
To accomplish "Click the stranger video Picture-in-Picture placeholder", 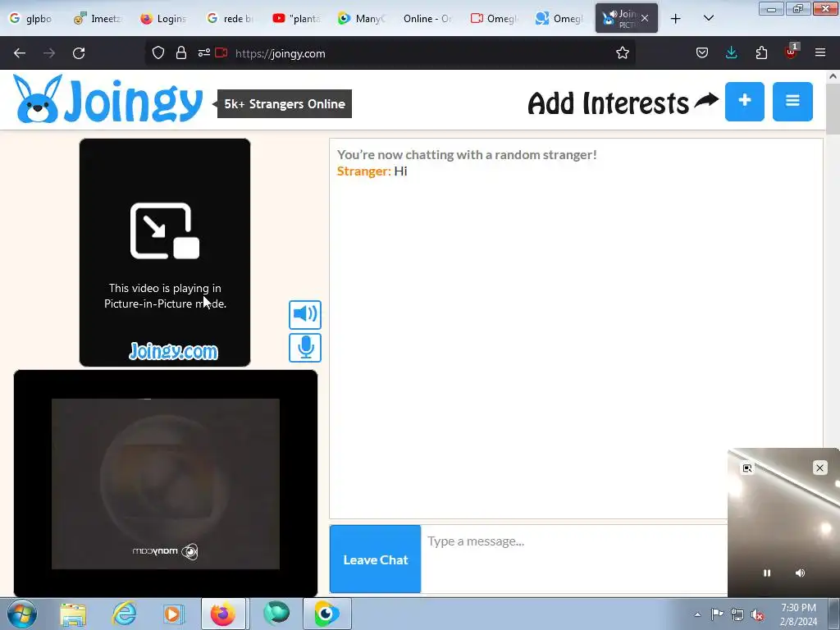I will (165, 253).
